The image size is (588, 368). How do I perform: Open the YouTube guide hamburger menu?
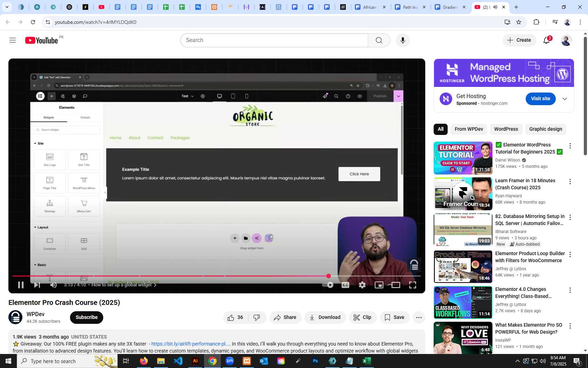tap(13, 40)
